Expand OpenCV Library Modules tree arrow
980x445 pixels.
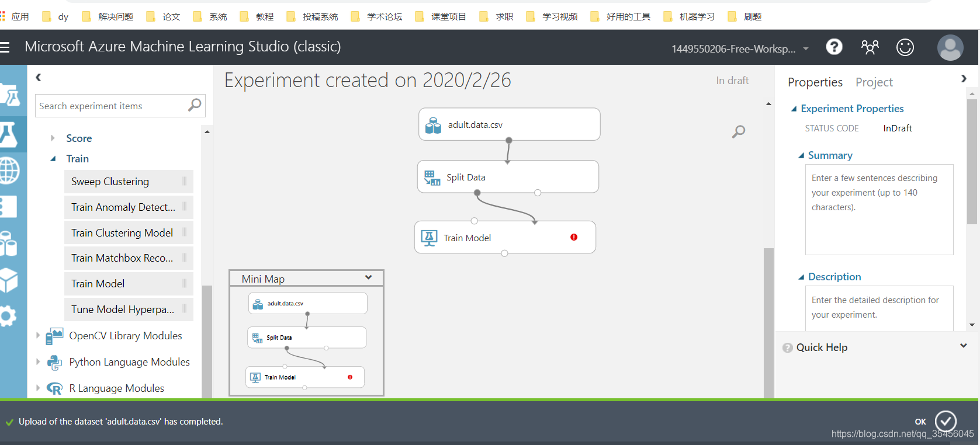(38, 335)
